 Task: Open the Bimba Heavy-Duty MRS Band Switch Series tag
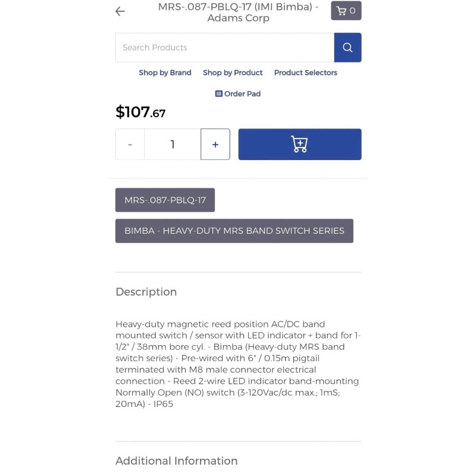pos(234,231)
